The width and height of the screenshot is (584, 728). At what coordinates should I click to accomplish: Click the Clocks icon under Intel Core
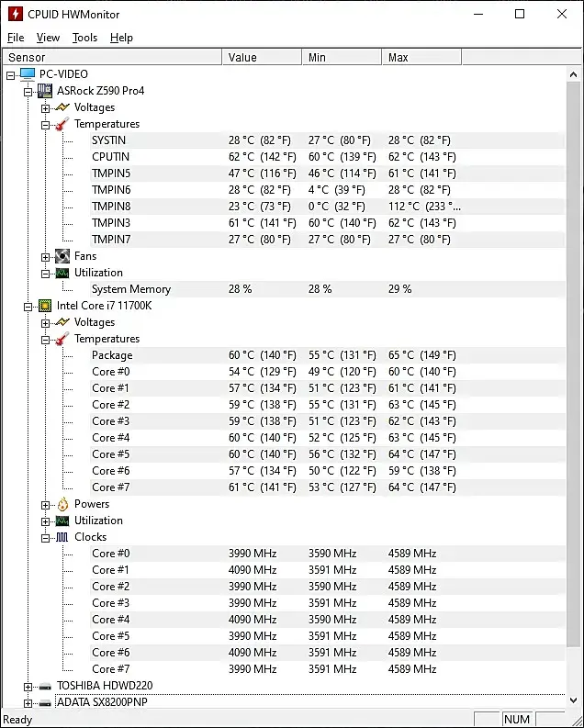click(62, 537)
